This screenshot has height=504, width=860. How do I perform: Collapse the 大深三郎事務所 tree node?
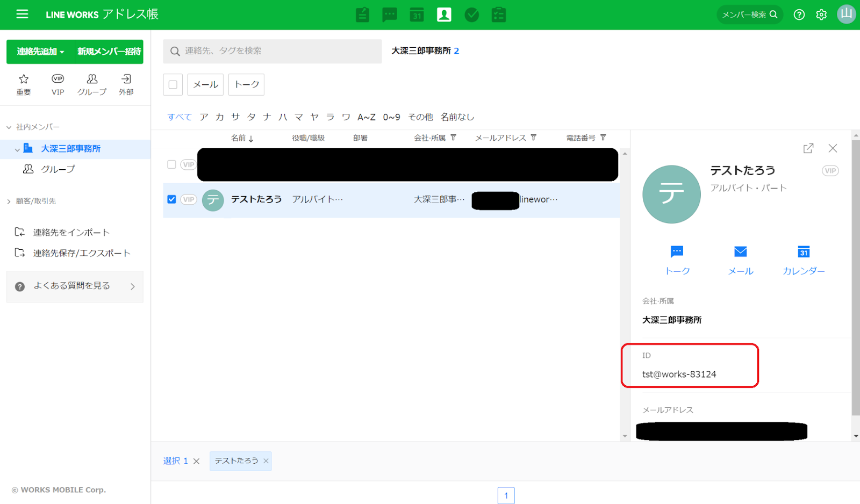pos(17,149)
